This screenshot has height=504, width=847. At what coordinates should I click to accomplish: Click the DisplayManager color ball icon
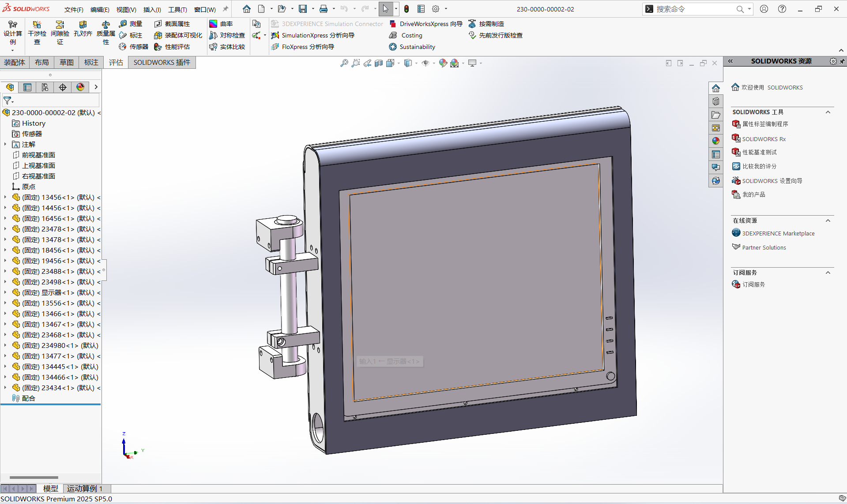[80, 87]
